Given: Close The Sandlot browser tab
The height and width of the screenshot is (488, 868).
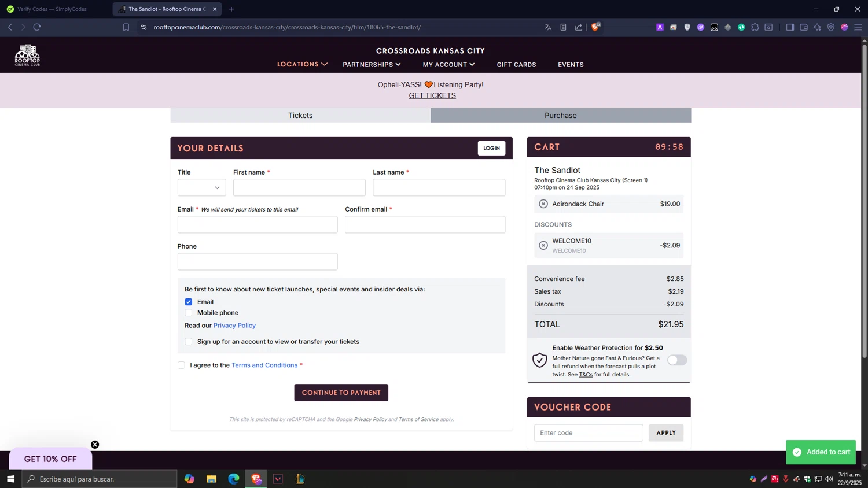Looking at the screenshot, I should pos(215,9).
